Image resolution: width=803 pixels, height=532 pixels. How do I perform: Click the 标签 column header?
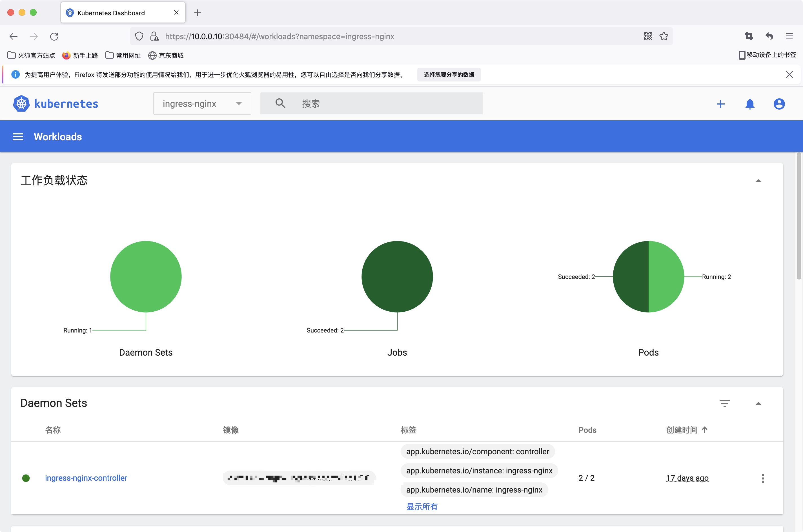point(409,430)
